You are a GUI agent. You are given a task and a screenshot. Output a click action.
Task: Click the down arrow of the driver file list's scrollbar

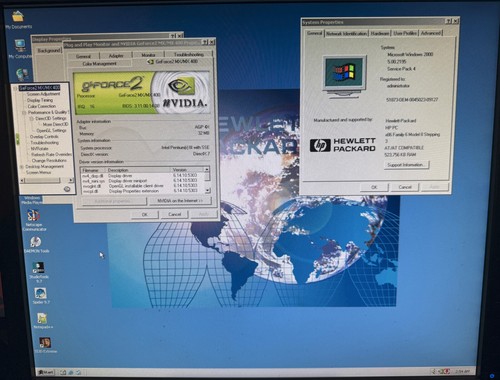click(x=207, y=191)
